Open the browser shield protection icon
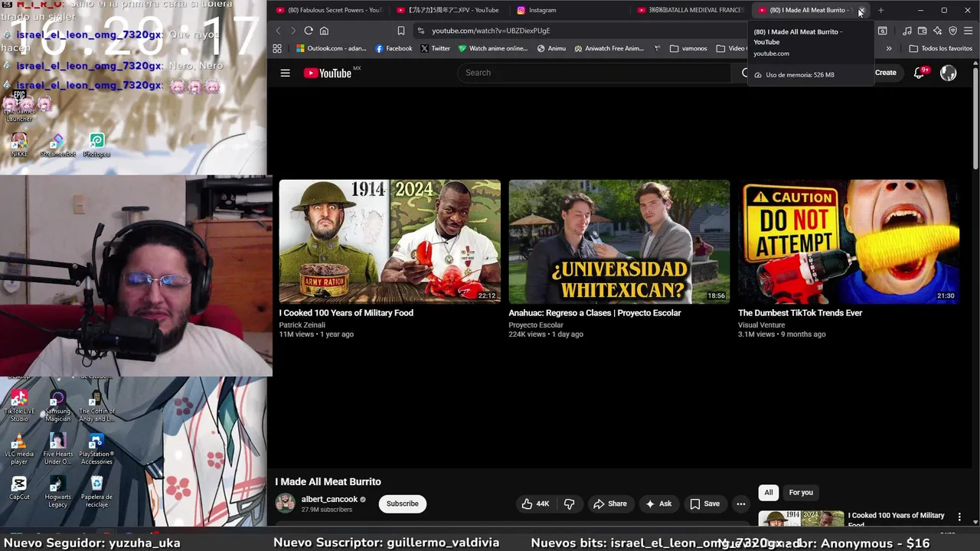 coord(953,31)
